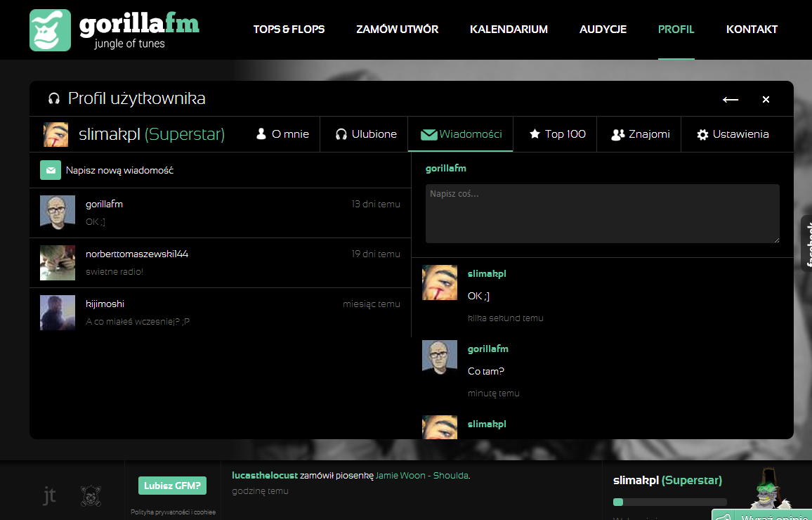Viewport: 812px width, 520px height.
Task: Click slimakpl name on OK ;] message
Action: 487,273
